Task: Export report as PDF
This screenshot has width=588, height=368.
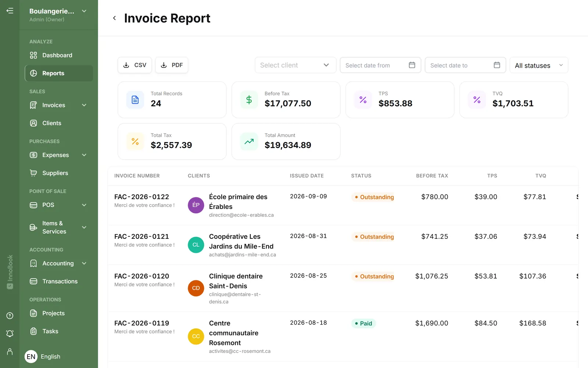Action: pyautogui.click(x=172, y=65)
